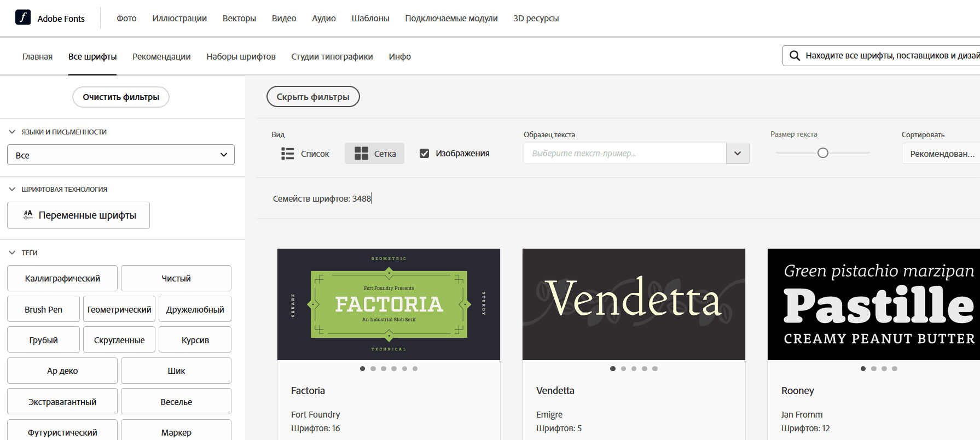Click the Семейств шрифтов: 3488 count text
The image size is (980, 440).
pos(322,198)
